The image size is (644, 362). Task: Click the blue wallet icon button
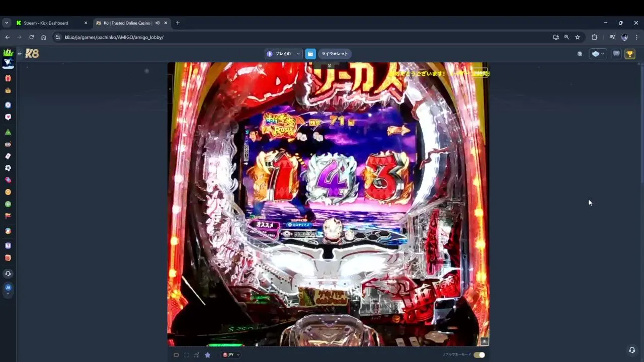pyautogui.click(x=310, y=54)
